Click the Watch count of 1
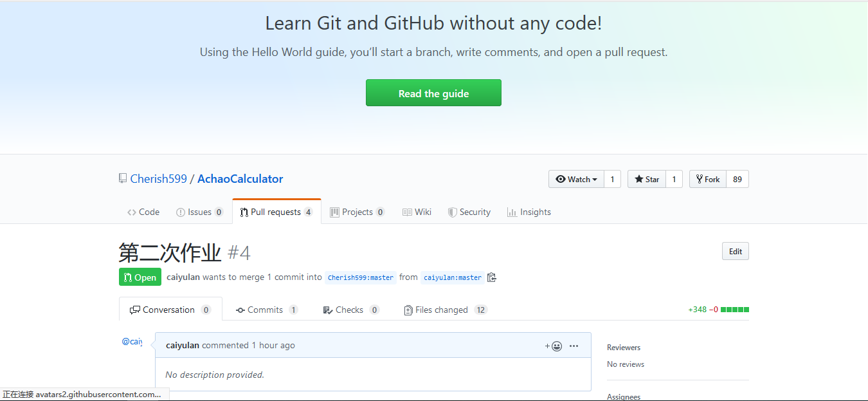 (612, 179)
